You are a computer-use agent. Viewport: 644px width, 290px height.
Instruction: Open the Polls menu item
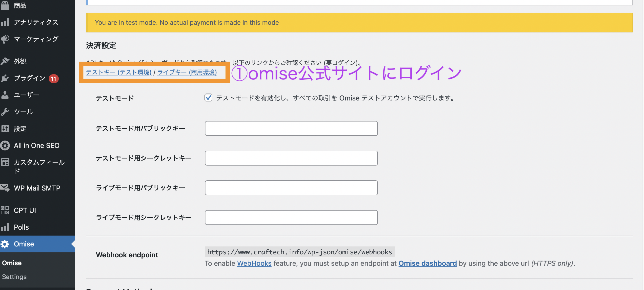coord(21,227)
